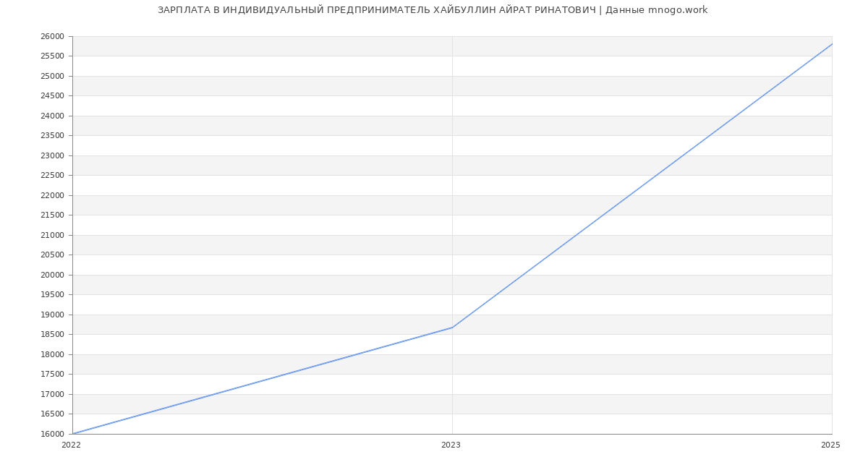Click the 17500 y-axis label
This screenshot has height=470, width=868.
[x=52, y=375]
